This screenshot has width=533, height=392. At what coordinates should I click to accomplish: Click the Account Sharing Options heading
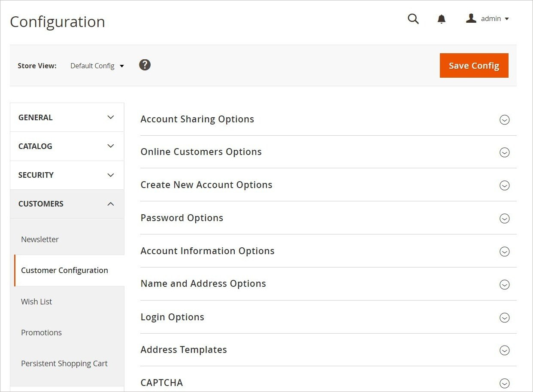tap(197, 119)
